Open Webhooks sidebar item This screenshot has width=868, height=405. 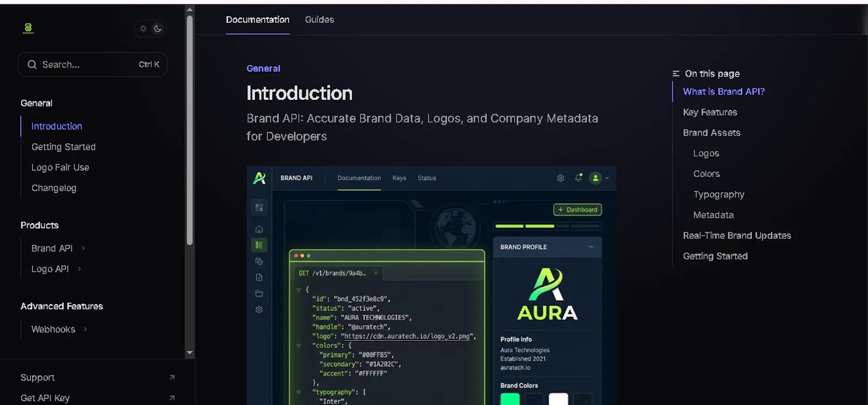click(x=53, y=329)
